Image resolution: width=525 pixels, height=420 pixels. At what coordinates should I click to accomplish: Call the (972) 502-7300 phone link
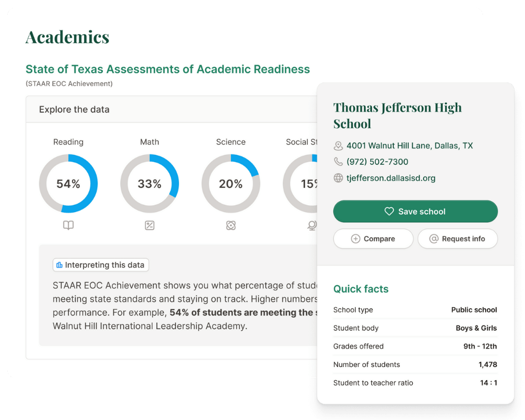coord(377,162)
